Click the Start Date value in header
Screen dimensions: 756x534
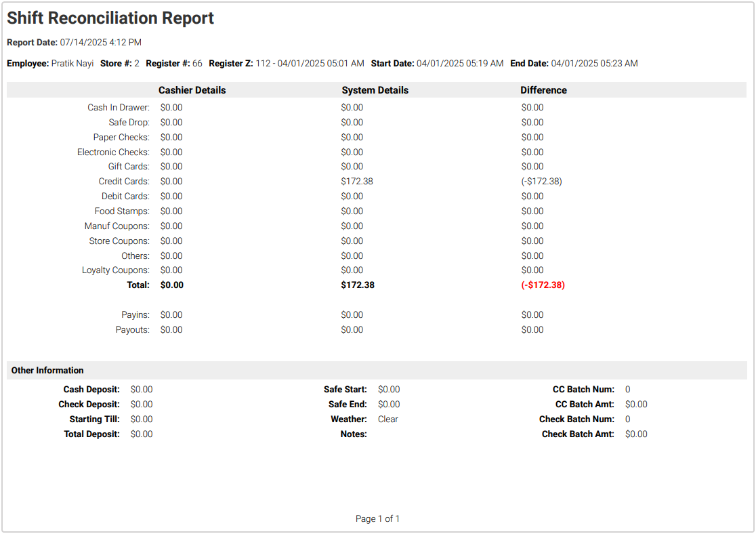point(460,64)
